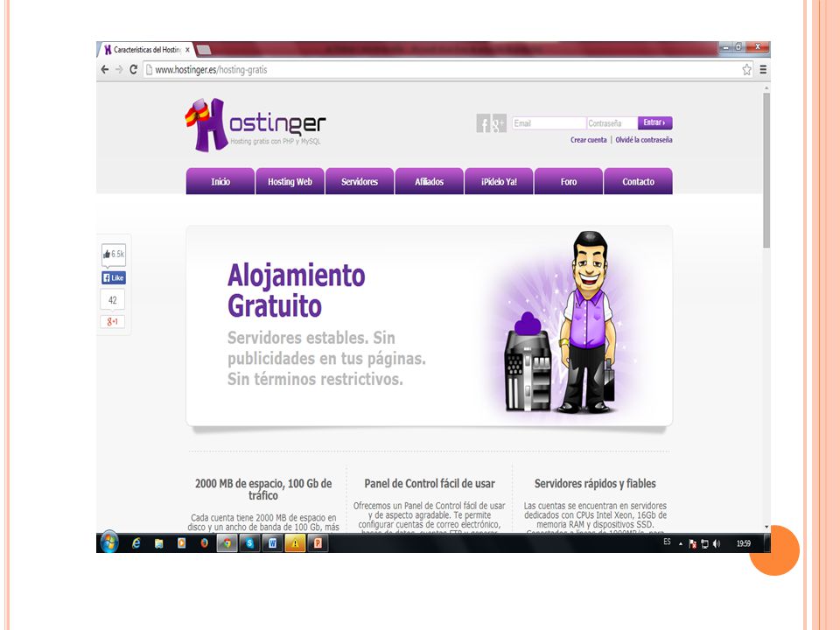This screenshot has width=840, height=630.
Task: Click the 42 plus-one counter
Action: pos(113,300)
